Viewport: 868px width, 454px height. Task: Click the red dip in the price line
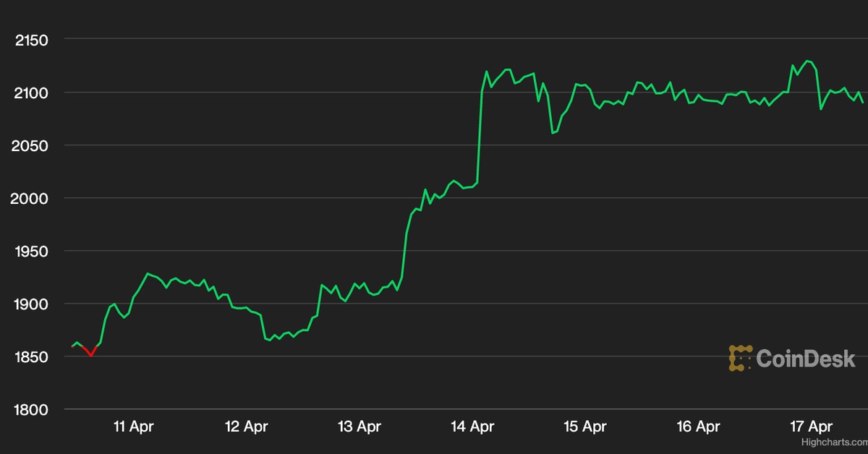[90, 354]
